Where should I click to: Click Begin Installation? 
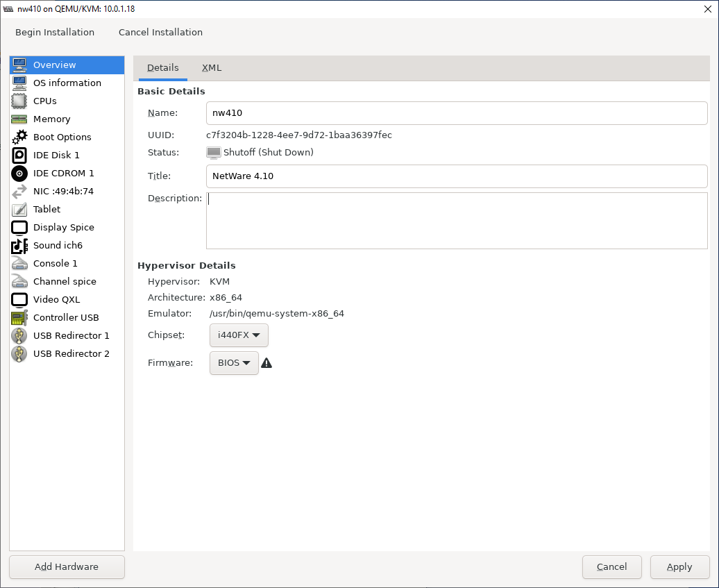click(55, 32)
